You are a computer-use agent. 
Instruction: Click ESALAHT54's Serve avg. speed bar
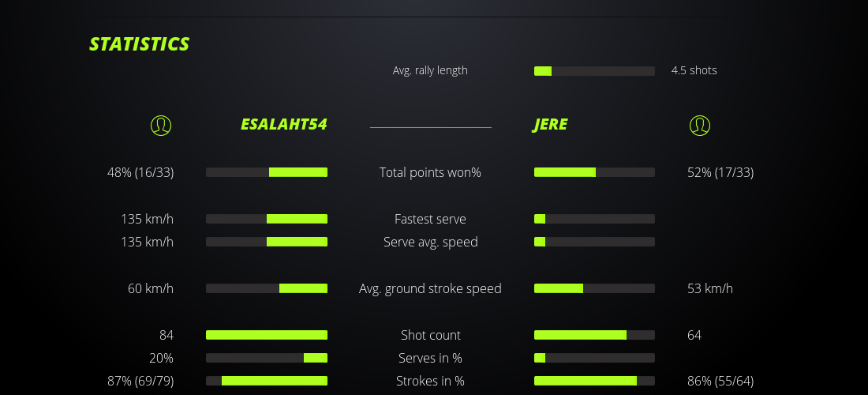coord(267,242)
